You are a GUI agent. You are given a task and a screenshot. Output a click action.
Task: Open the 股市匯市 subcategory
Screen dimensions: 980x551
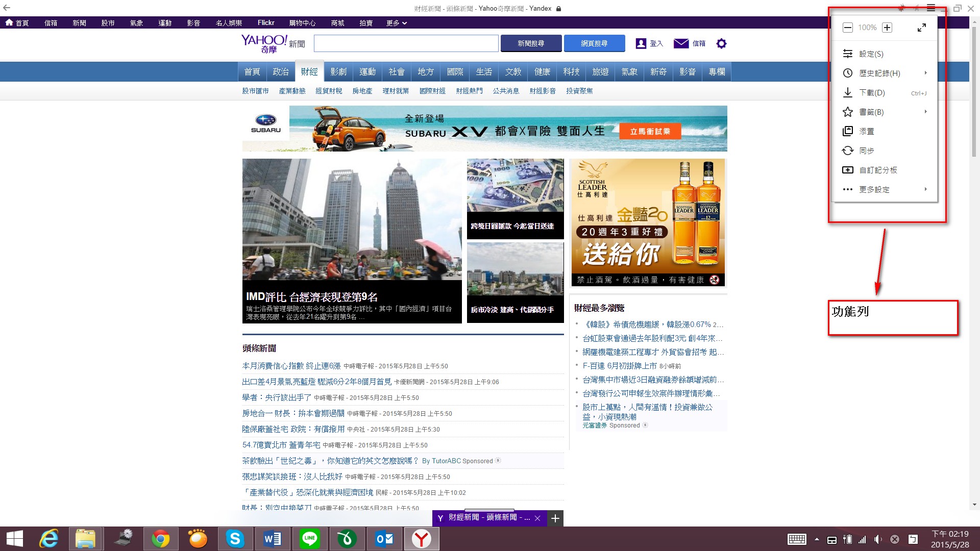255,91
